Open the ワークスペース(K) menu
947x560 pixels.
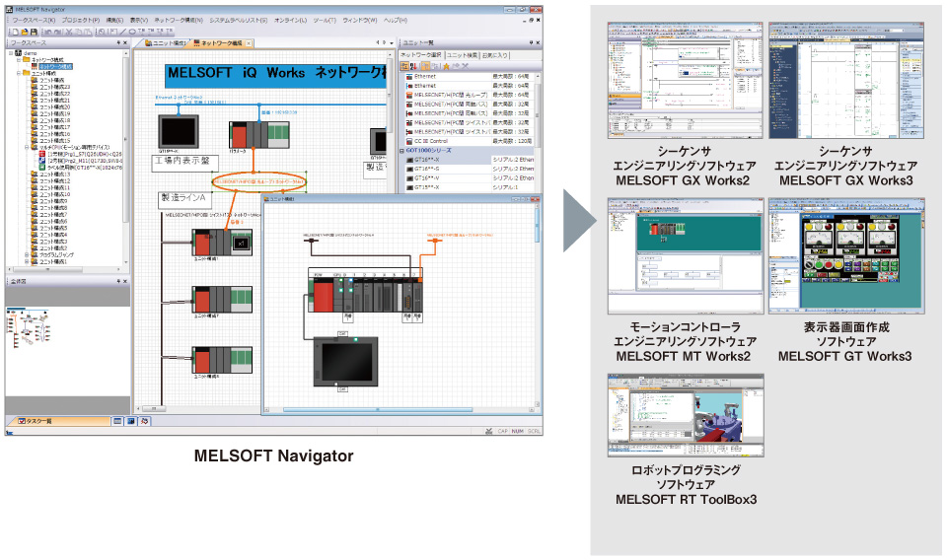click(x=34, y=20)
